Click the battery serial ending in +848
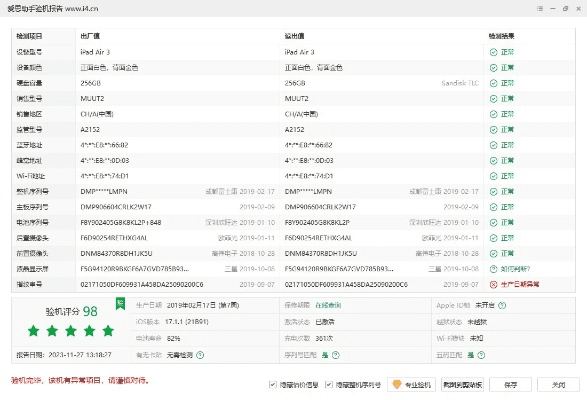 click(121, 222)
